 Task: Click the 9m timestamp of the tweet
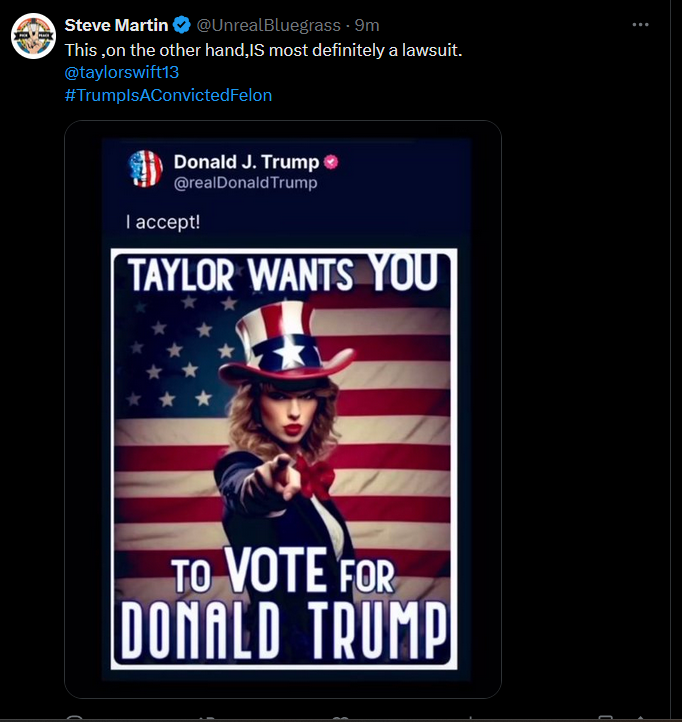point(367,25)
